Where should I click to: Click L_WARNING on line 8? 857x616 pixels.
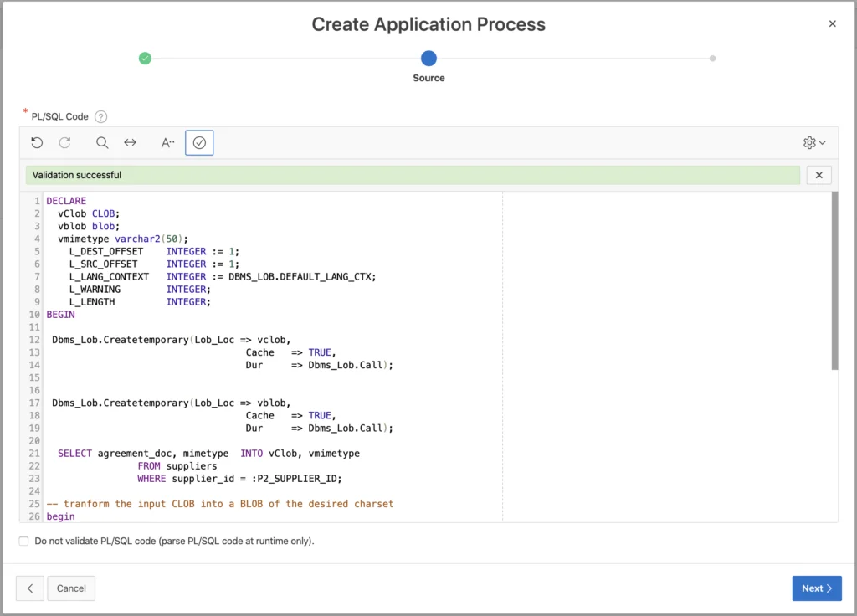tap(95, 289)
